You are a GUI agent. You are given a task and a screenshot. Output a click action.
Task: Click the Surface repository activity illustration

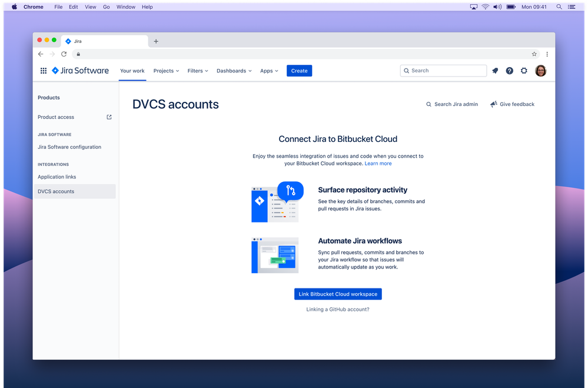coord(277,202)
